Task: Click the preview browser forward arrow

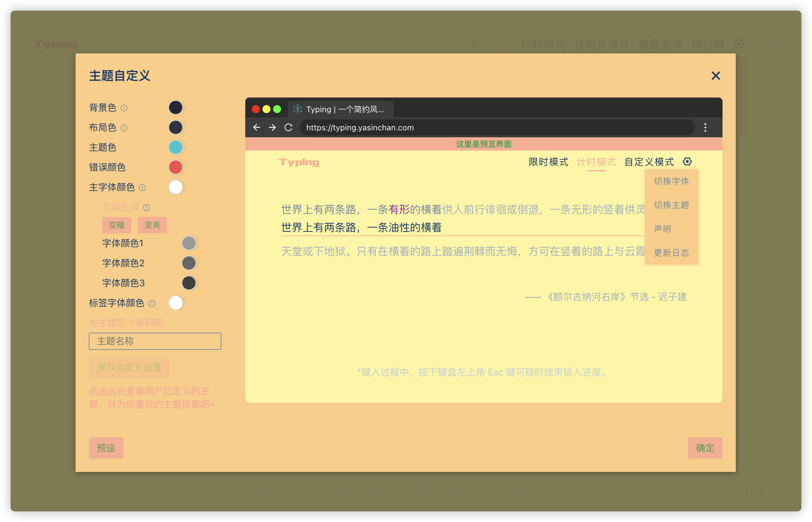Action: [x=272, y=127]
